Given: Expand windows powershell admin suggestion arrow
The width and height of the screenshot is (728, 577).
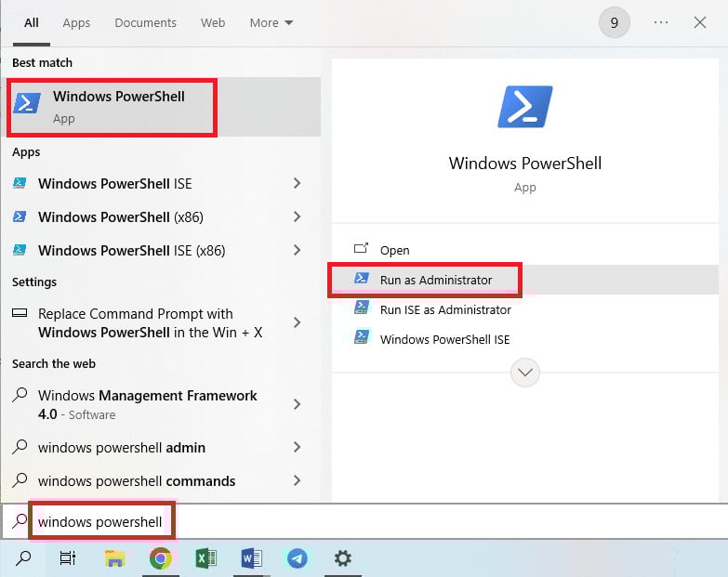Looking at the screenshot, I should coord(298,447).
